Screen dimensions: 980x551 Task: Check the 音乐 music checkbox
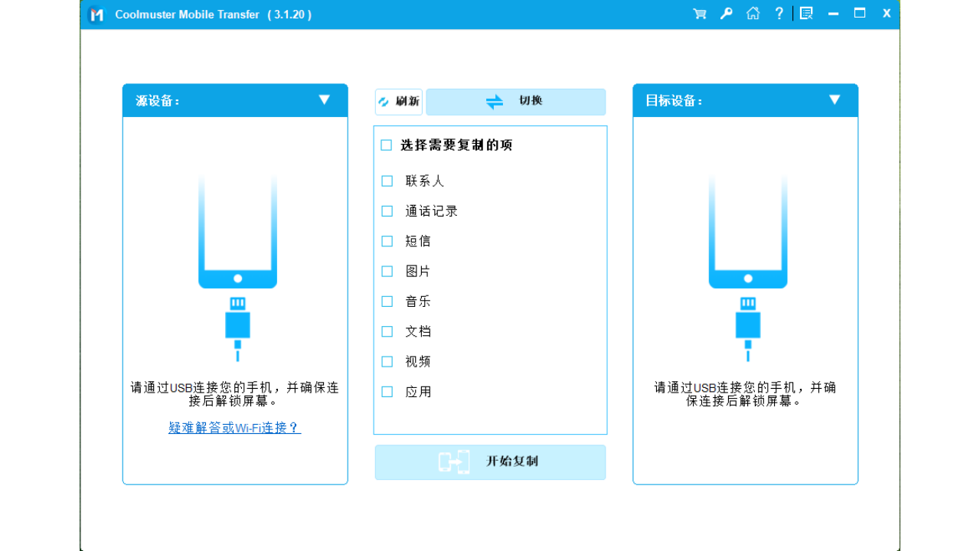387,301
